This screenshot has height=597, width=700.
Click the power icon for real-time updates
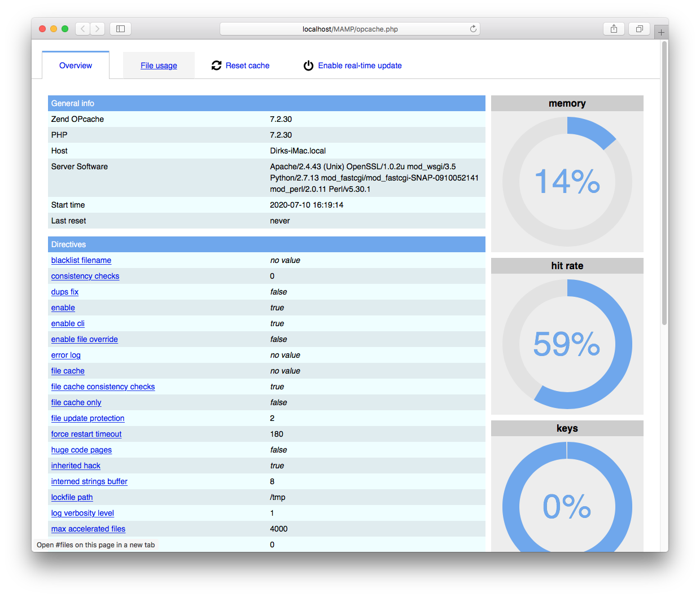click(308, 65)
